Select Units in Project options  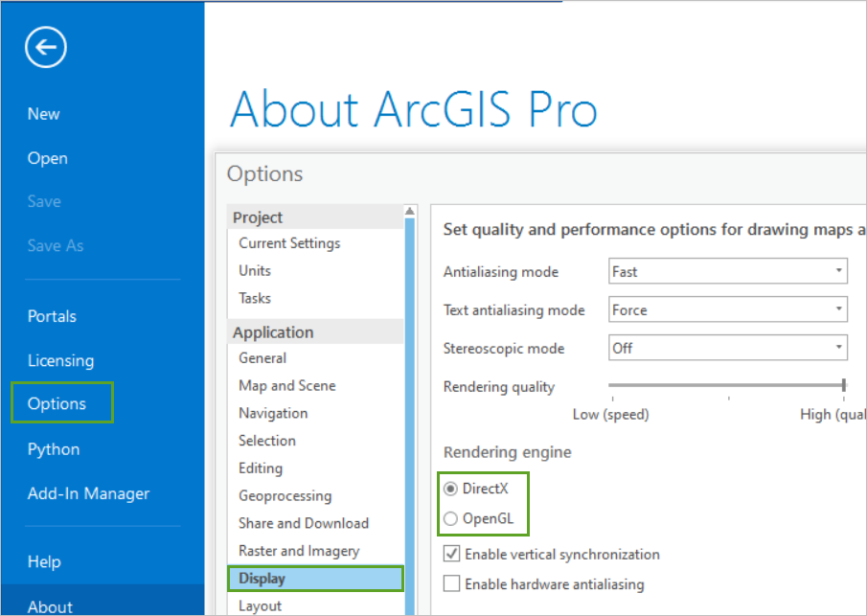tap(255, 270)
